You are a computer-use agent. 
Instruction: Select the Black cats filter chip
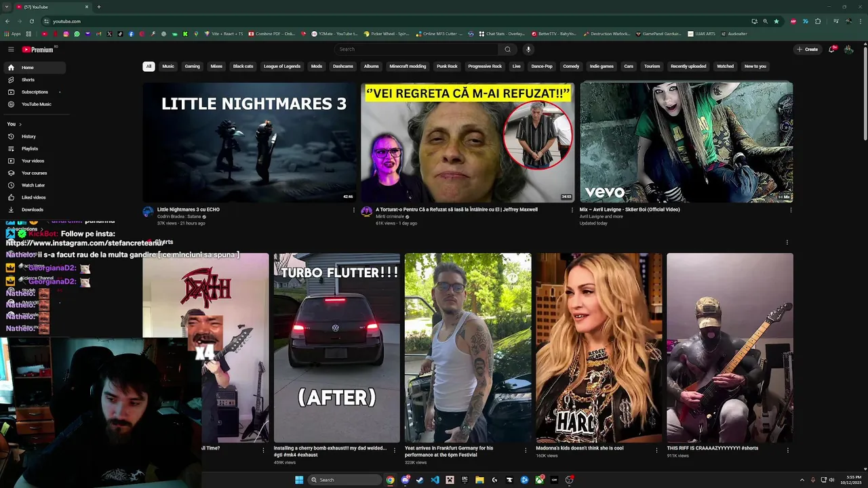243,66
